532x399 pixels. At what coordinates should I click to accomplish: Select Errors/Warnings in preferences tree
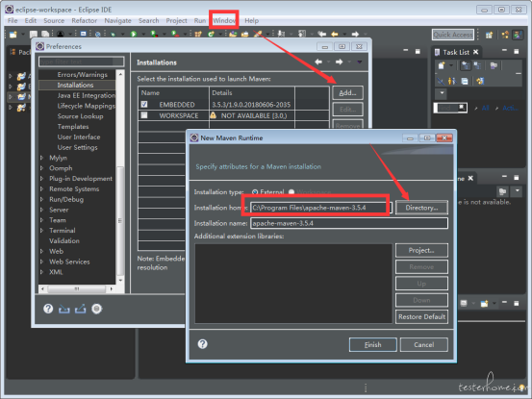(x=82, y=75)
